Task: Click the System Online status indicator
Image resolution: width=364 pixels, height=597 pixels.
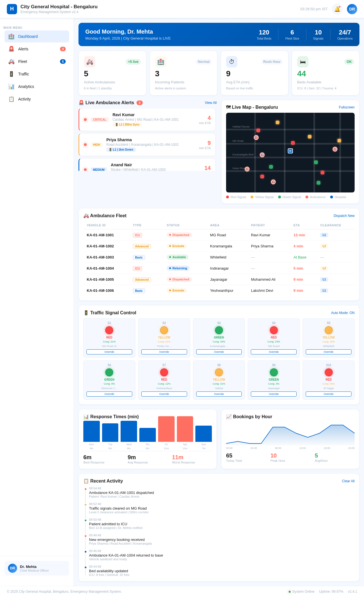Action: [301, 591]
